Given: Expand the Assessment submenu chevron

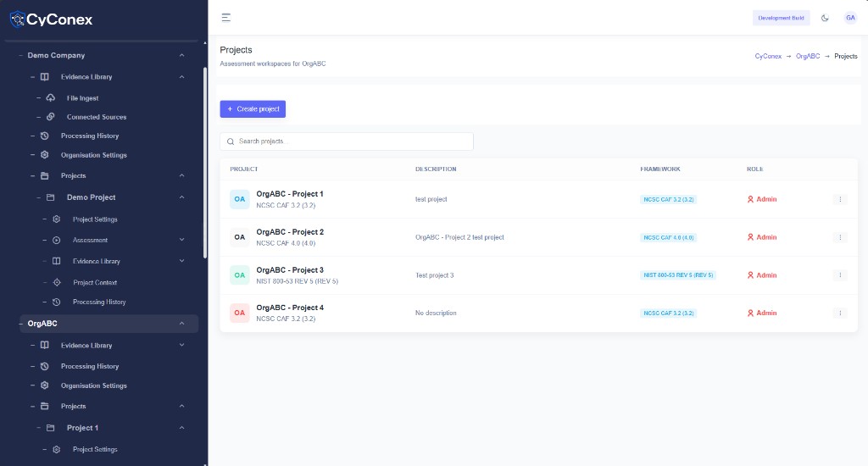Looking at the screenshot, I should pos(181,240).
